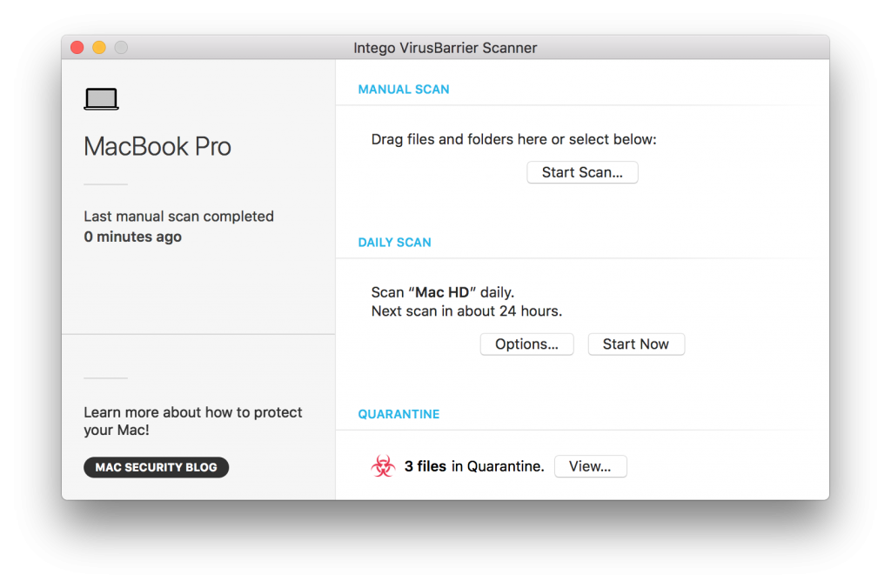Click the laptop icon above MacBook Pro
Viewport: 891px width, 588px height.
pyautogui.click(x=101, y=99)
